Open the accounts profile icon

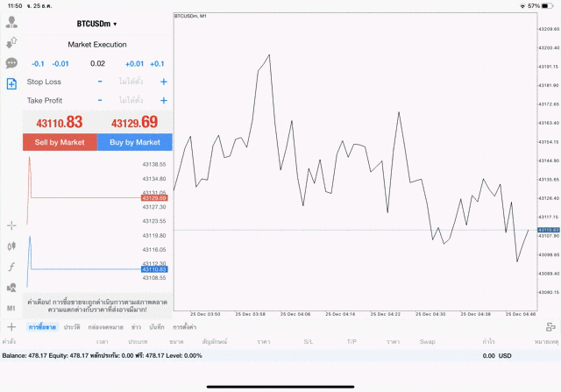tap(11, 23)
